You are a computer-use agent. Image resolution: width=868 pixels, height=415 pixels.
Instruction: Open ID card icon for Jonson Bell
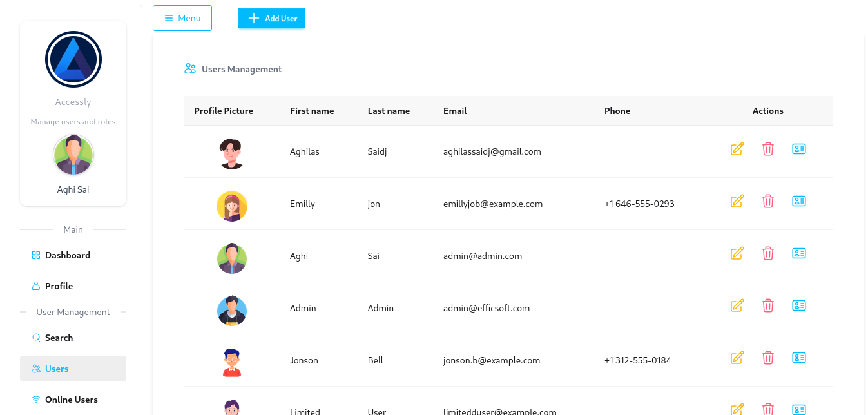(799, 358)
